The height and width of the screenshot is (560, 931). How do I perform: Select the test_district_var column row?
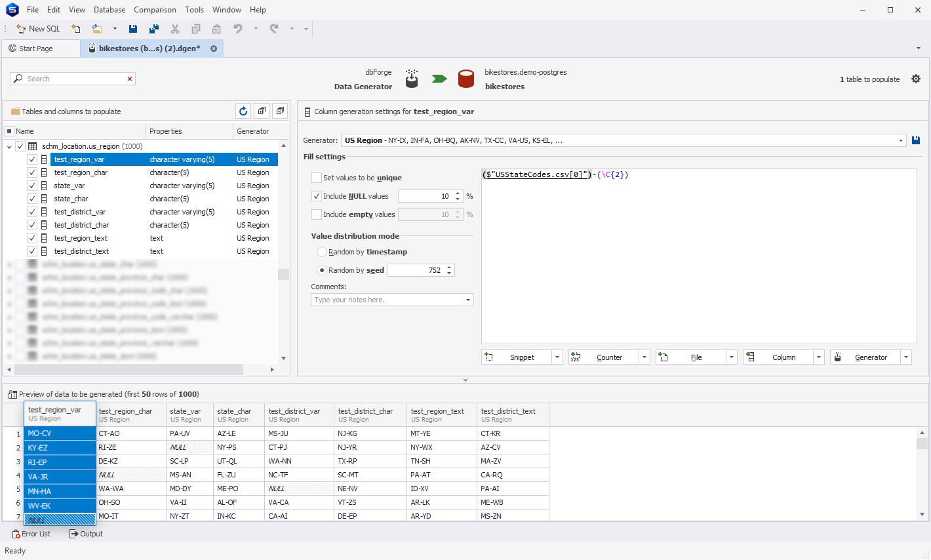[x=164, y=212]
